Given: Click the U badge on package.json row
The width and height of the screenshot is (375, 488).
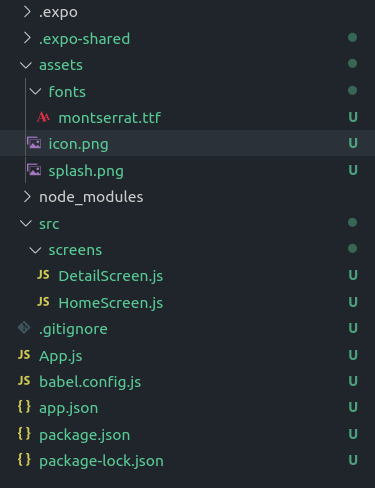Looking at the screenshot, I should 353,434.
